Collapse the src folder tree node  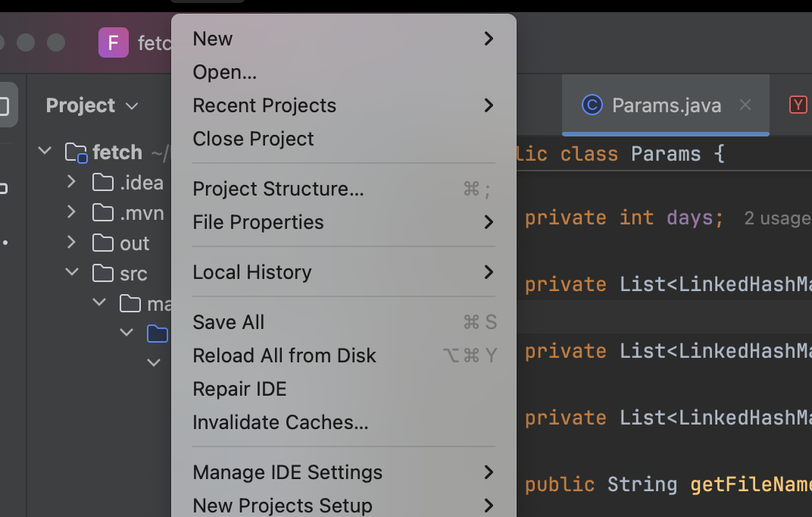pyautogui.click(x=71, y=273)
